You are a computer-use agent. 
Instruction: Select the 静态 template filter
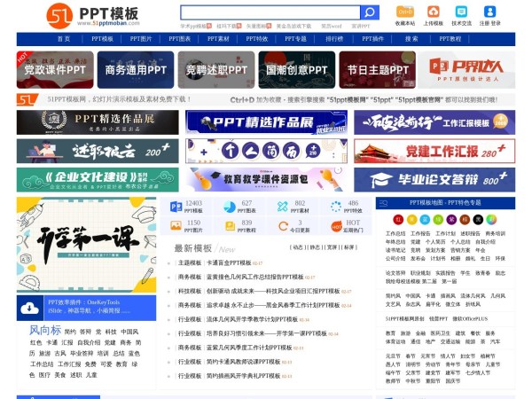click(315, 248)
